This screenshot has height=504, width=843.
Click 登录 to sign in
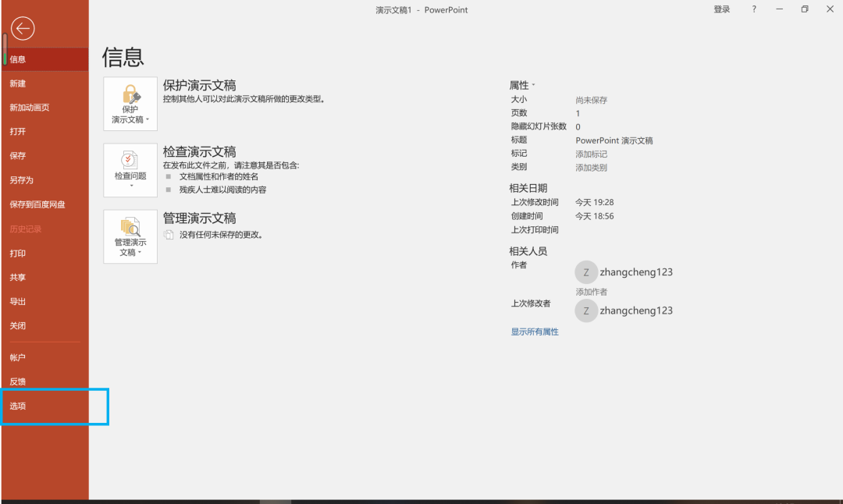coord(721,9)
